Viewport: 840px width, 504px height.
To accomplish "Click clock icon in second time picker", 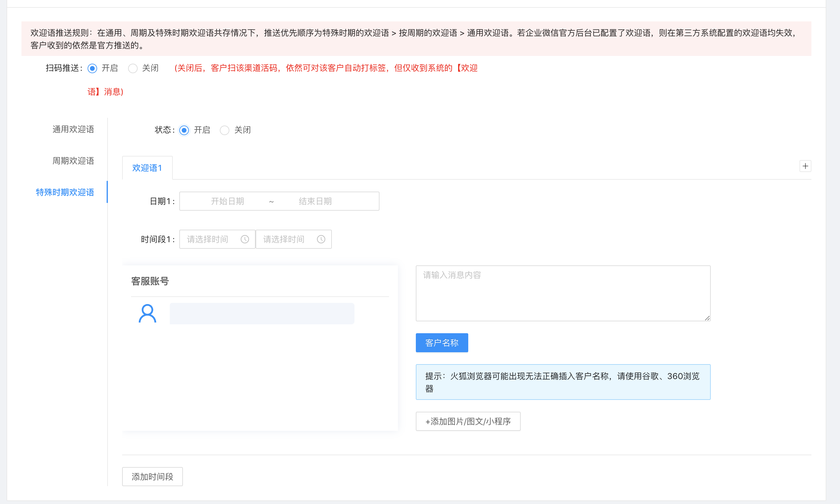I will point(321,240).
